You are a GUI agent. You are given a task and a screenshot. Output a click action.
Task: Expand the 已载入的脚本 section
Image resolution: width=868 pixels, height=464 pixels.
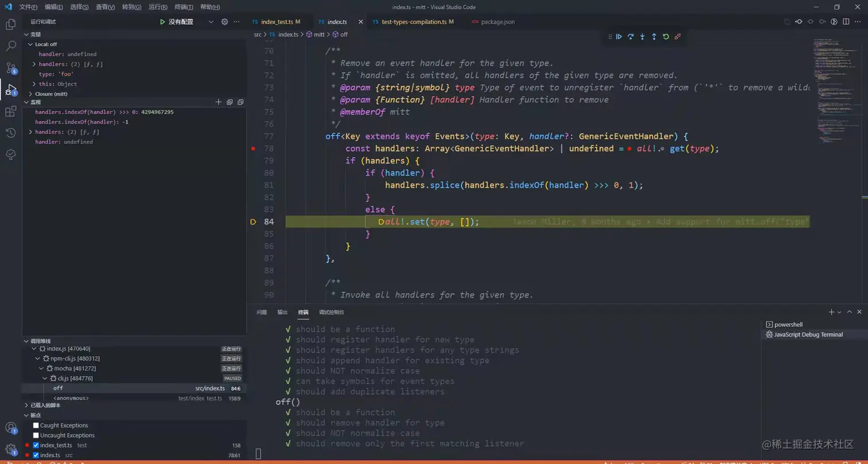click(134, 405)
